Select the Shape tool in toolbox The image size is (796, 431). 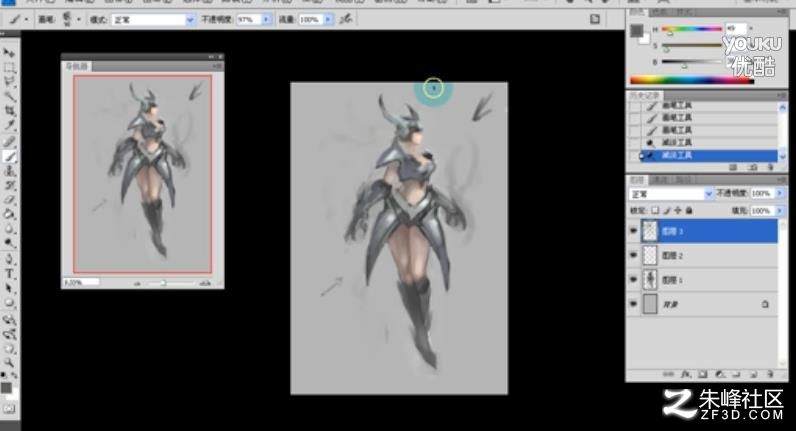9,304
